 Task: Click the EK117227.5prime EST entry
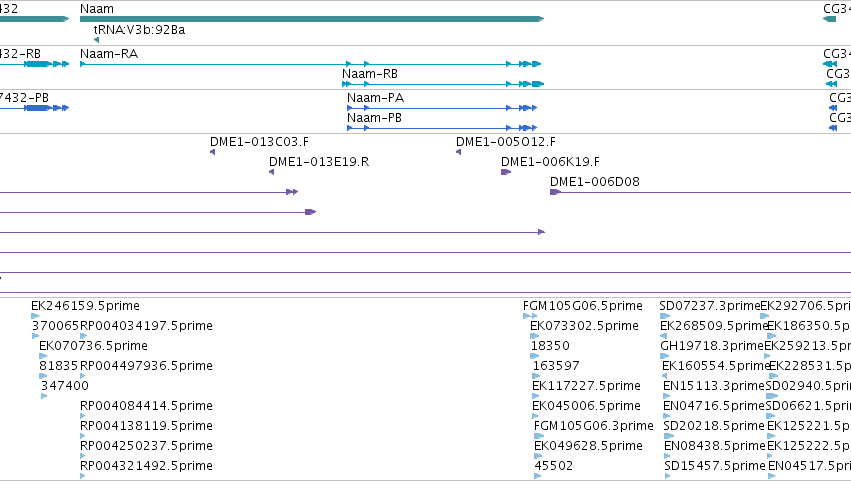(x=586, y=386)
